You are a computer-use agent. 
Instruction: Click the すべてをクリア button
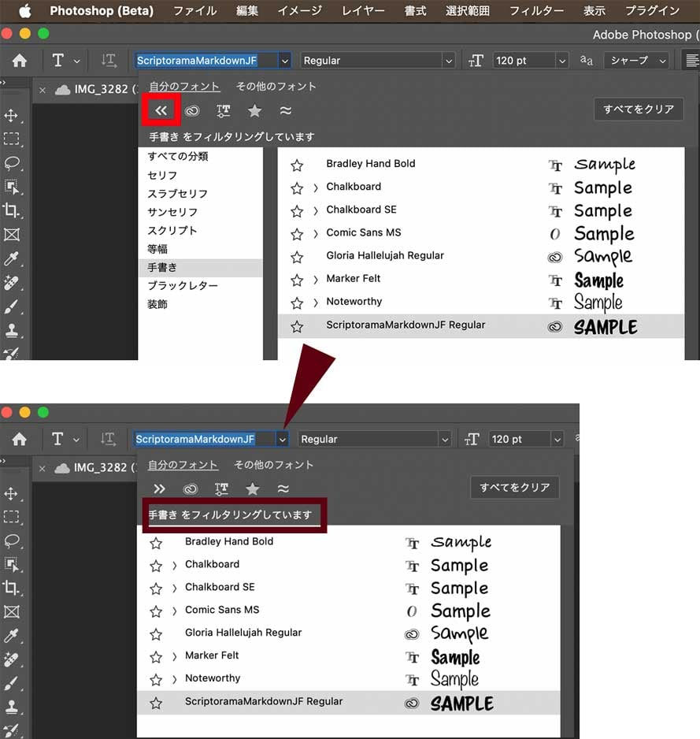(x=638, y=110)
